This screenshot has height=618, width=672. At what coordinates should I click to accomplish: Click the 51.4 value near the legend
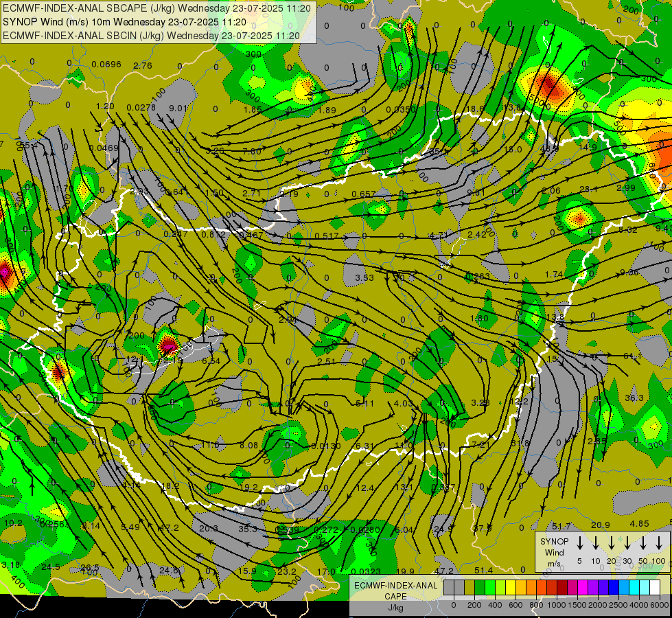483,570
